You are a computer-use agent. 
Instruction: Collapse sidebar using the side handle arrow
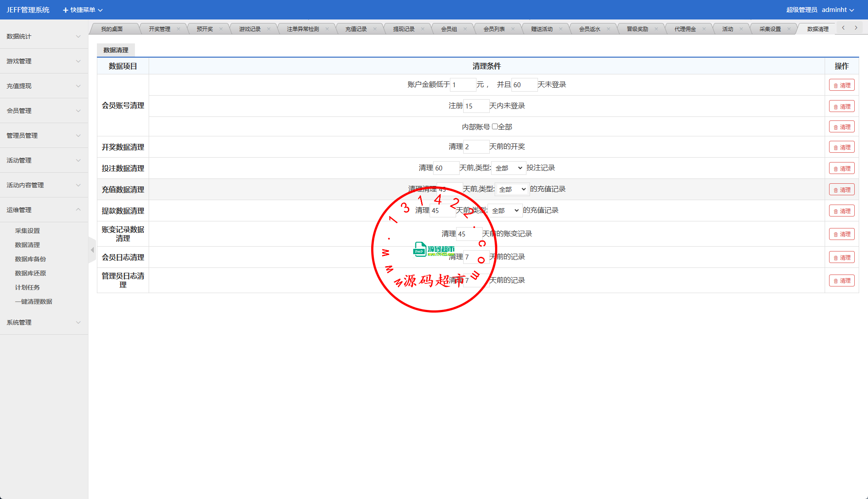point(92,250)
